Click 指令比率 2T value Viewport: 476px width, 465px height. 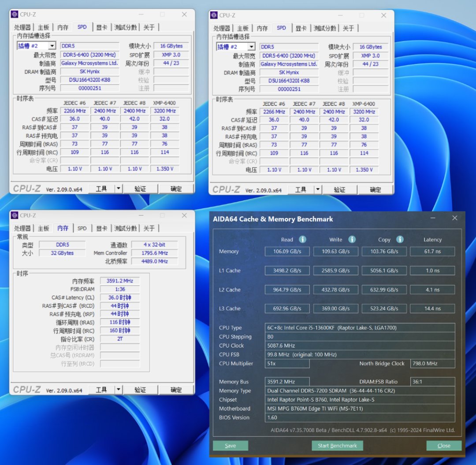click(x=120, y=339)
